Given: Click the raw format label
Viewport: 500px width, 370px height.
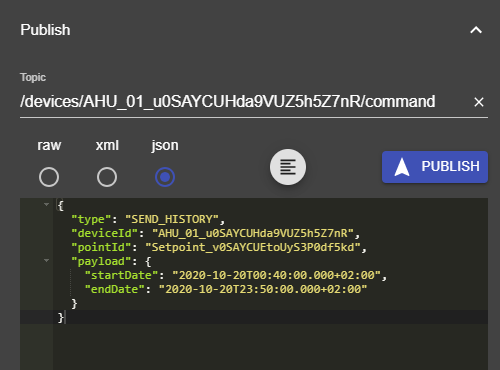Looking at the screenshot, I should click(49, 145).
